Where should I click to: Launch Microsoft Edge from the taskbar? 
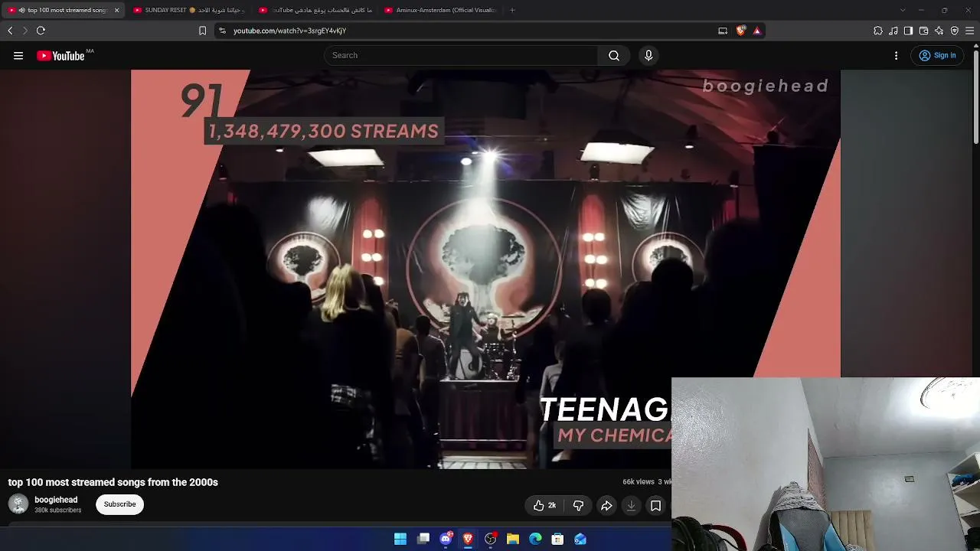[535, 539]
